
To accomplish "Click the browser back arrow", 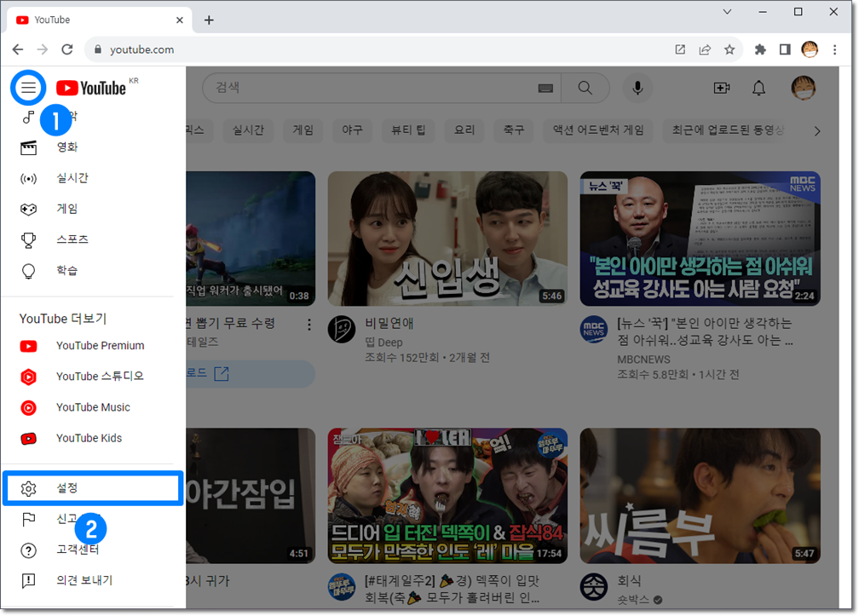I will pyautogui.click(x=18, y=49).
